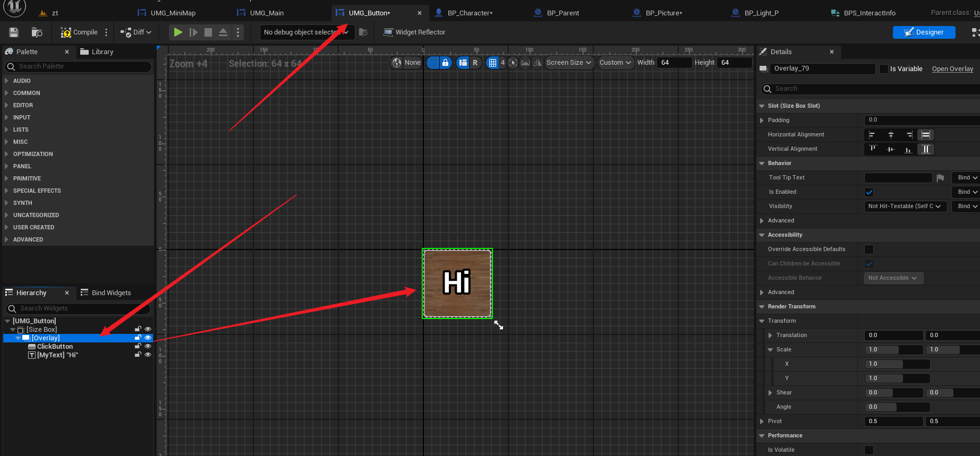Image resolution: width=980 pixels, height=456 pixels.
Task: Set horizontal alignment to right
Action: coord(909,135)
